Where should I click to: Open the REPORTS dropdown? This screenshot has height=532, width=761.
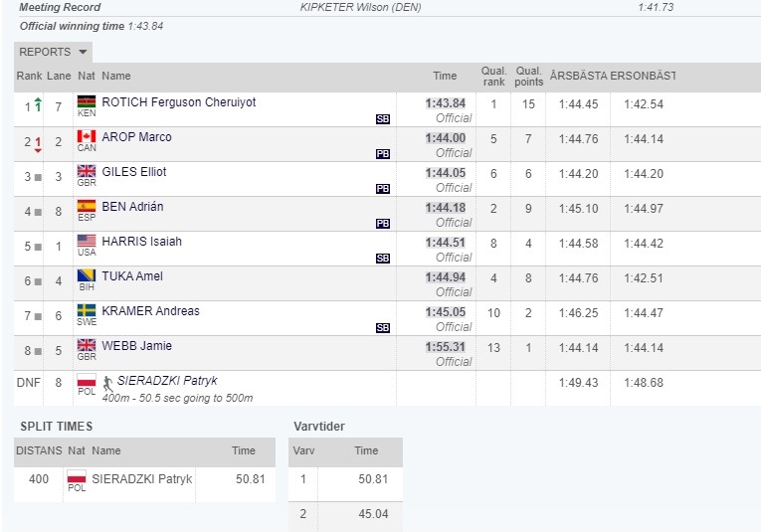54,52
